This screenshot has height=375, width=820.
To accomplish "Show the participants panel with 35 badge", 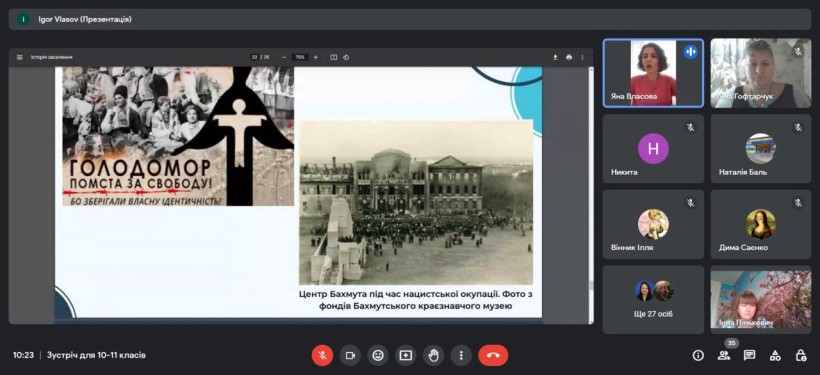I will tap(724, 356).
